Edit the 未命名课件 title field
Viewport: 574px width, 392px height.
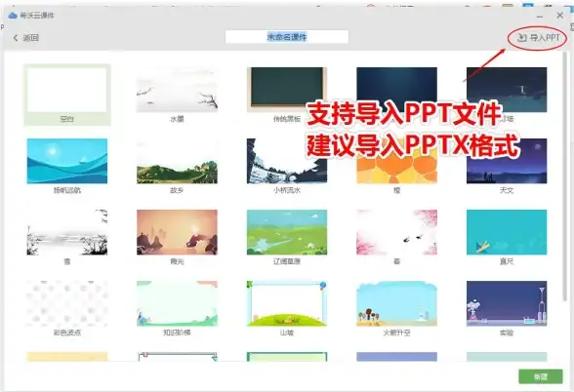[287, 37]
